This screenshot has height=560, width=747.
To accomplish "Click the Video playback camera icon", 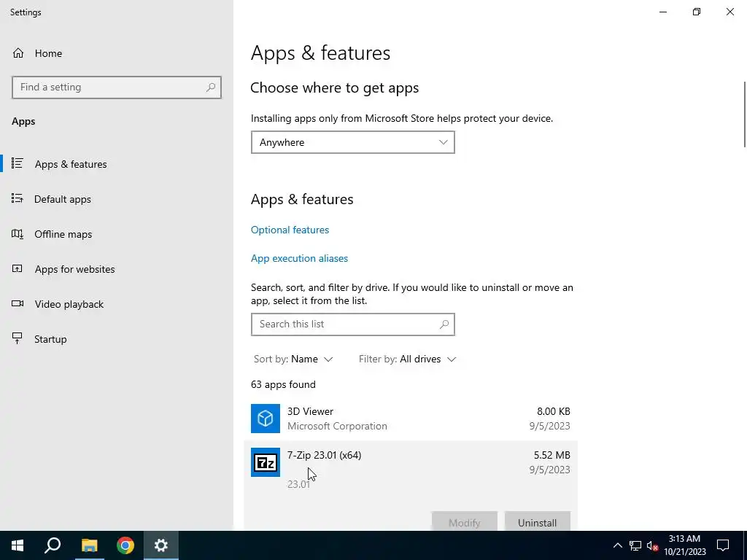I will coord(18,303).
